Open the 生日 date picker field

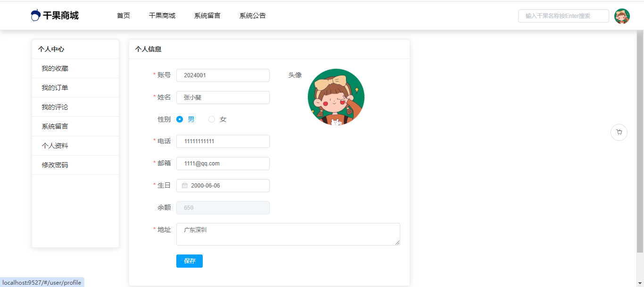[x=223, y=186]
